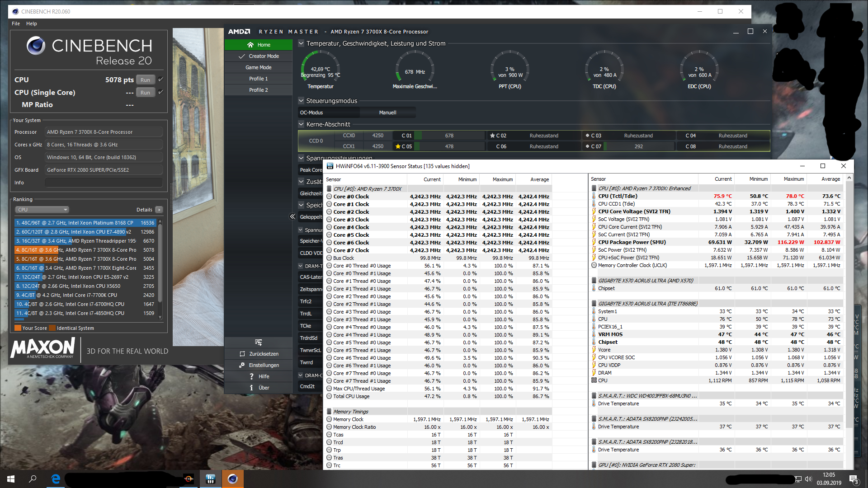Click the Über info icon
Screen dimensions: 868x488
point(251,388)
